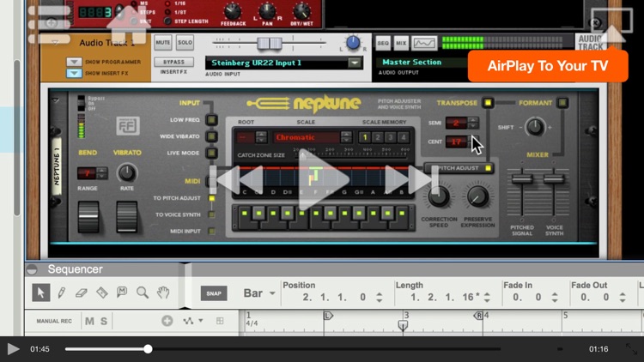Click the audio track level fader
The width and height of the screenshot is (644, 362).
270,43
